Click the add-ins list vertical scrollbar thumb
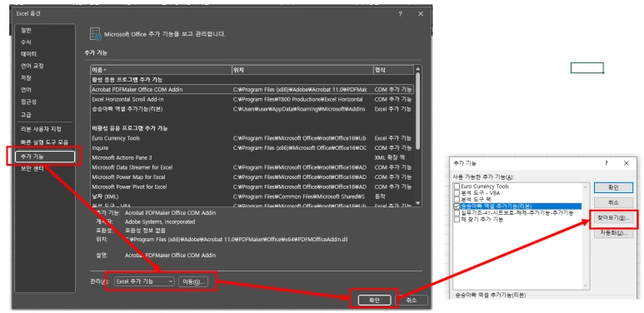 point(417,111)
